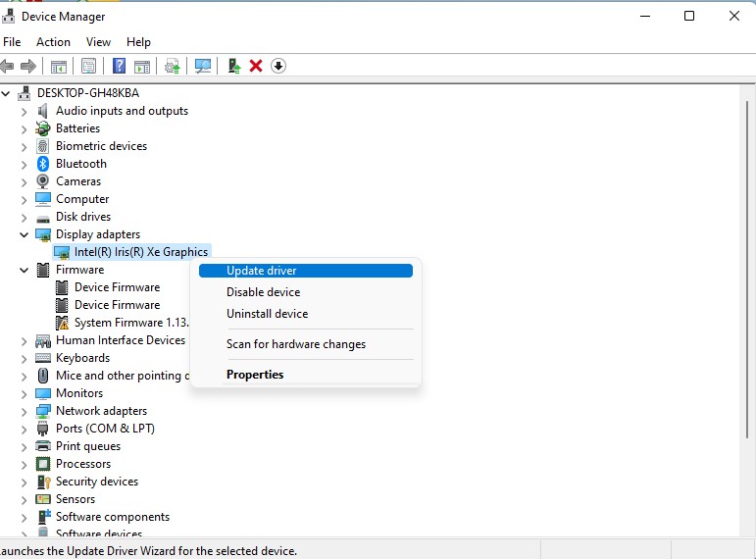Click the down-arrow Disable device icon

point(278,66)
